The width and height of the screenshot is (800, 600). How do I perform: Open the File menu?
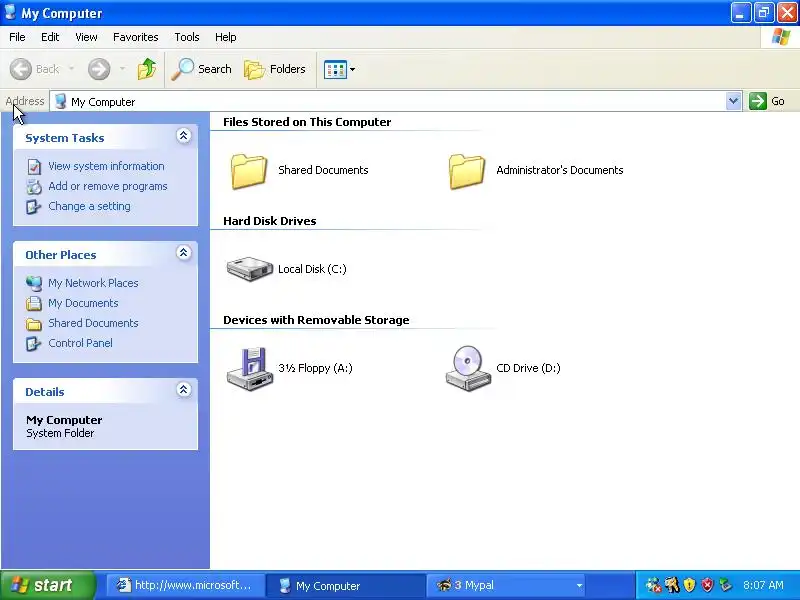[17, 37]
